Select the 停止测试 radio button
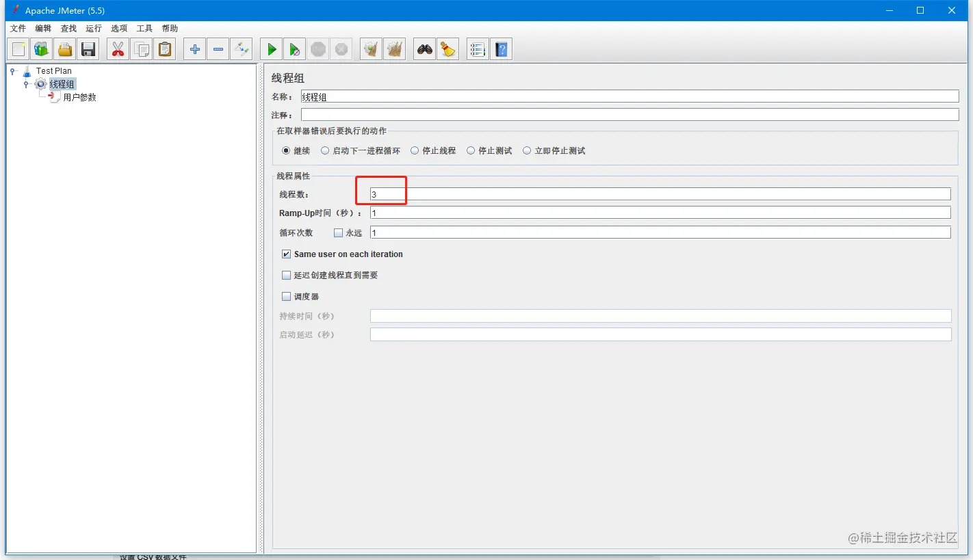The image size is (973, 560). click(471, 150)
